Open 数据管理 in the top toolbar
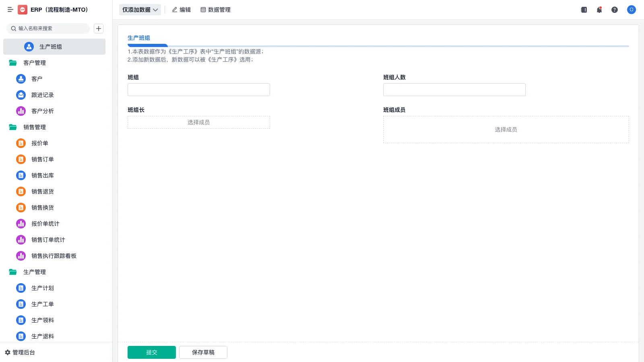644x362 pixels. [215, 10]
